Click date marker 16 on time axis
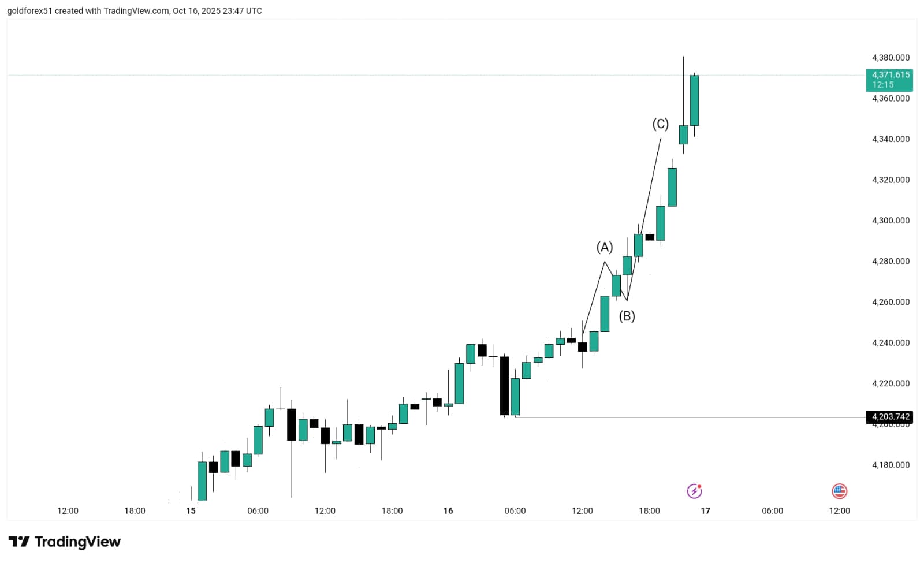 (x=448, y=511)
